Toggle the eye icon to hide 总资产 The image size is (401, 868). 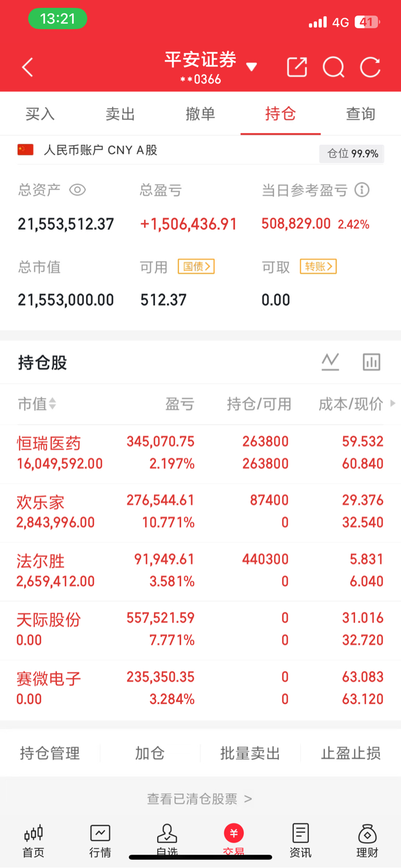tap(77, 190)
